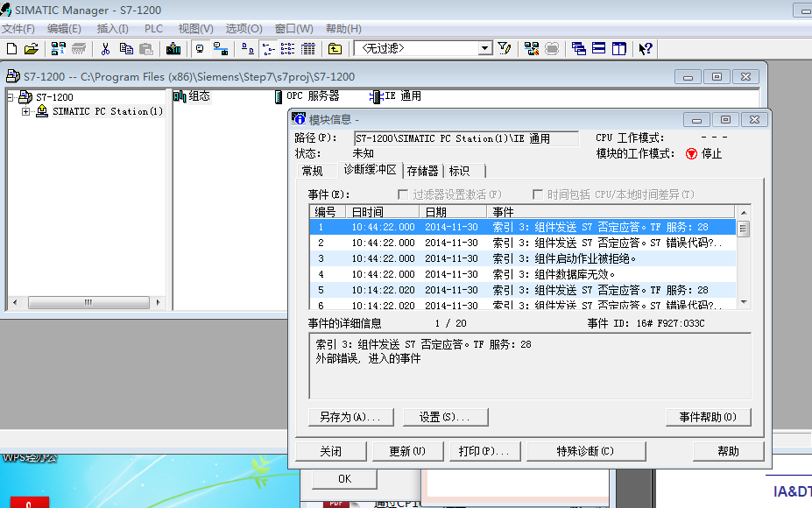The width and height of the screenshot is (812, 508).
Task: Cut selection with the scissors icon
Action: point(106,49)
